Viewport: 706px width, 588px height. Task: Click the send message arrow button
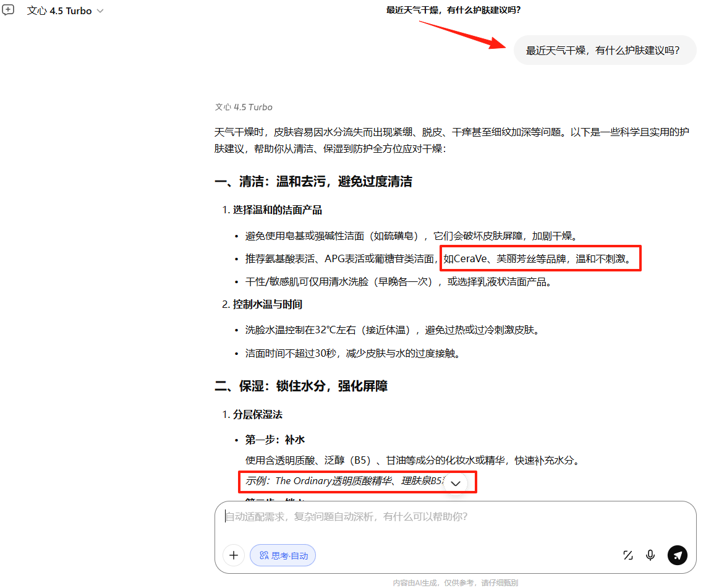(677, 555)
